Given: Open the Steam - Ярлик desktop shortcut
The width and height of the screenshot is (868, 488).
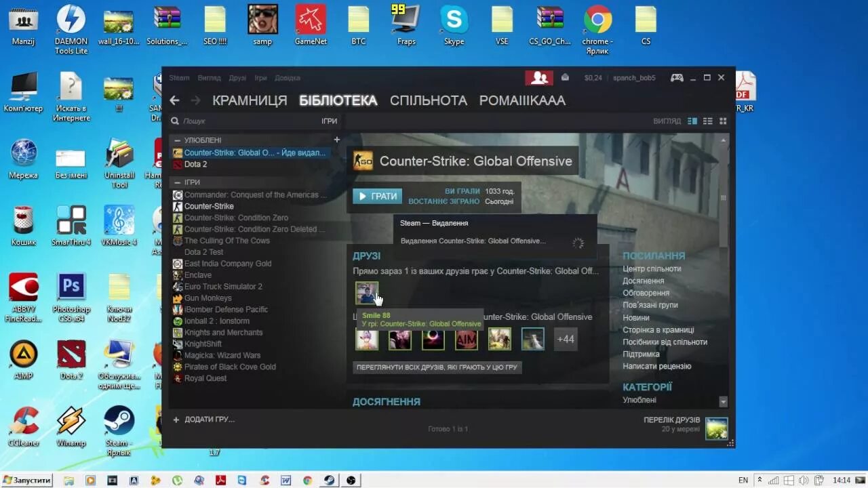Looking at the screenshot, I should pyautogui.click(x=119, y=430).
